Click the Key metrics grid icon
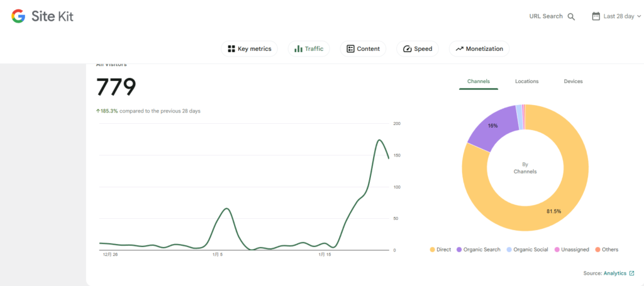Viewport: 644px width, 286px height. [x=231, y=49]
